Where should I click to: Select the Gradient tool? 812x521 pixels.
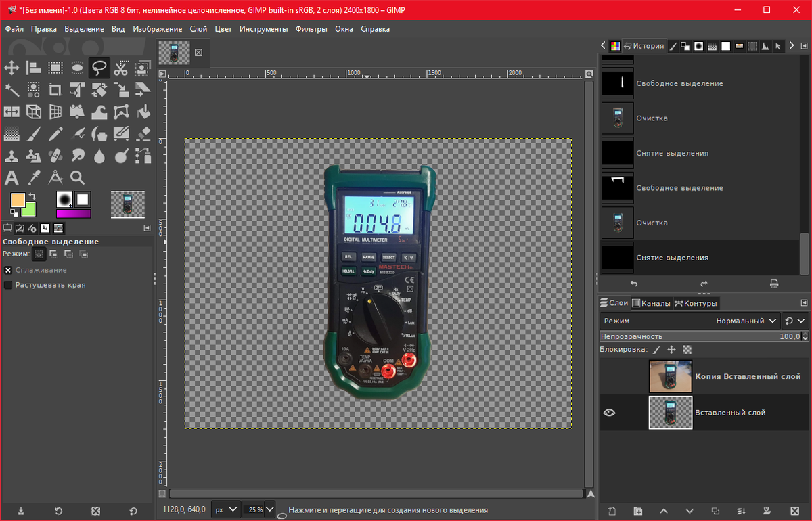tap(12, 134)
